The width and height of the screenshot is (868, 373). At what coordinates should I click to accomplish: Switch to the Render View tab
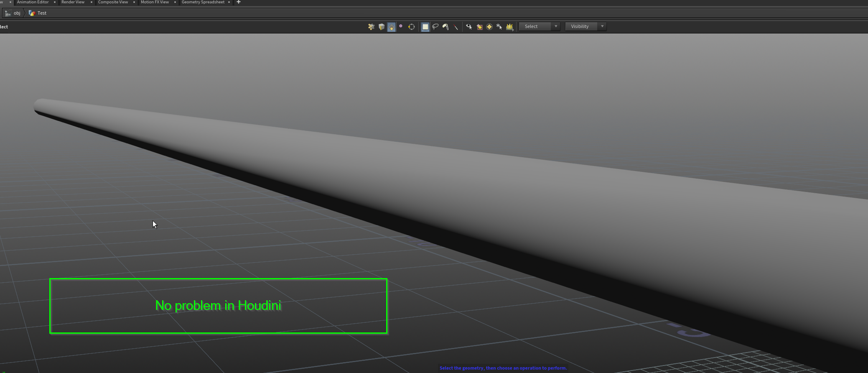pyautogui.click(x=73, y=3)
